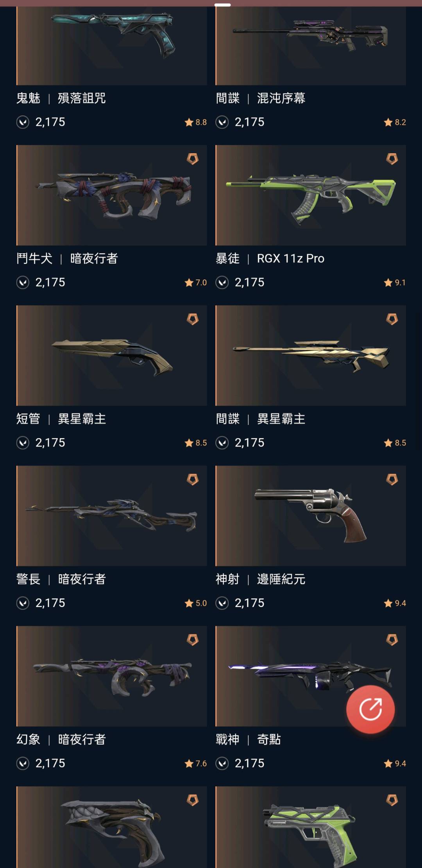Tap the 8.8 star rating on 鬼魅 card

[195, 122]
